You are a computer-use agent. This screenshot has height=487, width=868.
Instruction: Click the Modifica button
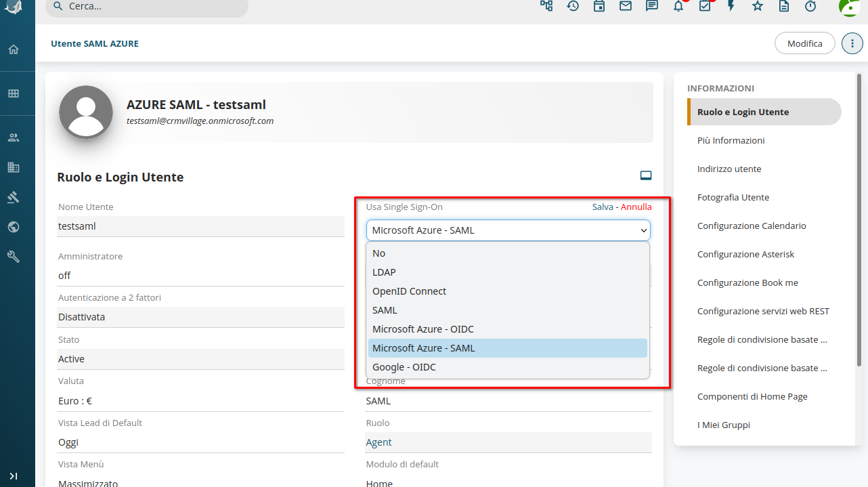(805, 43)
